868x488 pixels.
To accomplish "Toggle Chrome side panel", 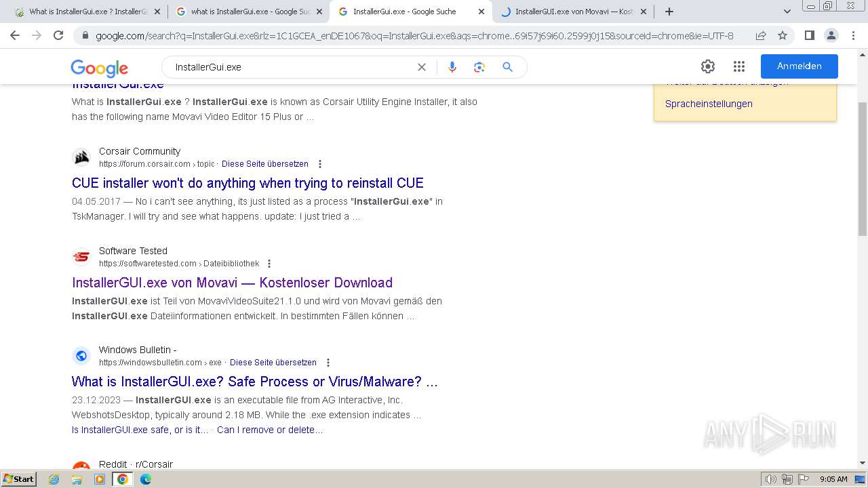I will [x=809, y=35].
